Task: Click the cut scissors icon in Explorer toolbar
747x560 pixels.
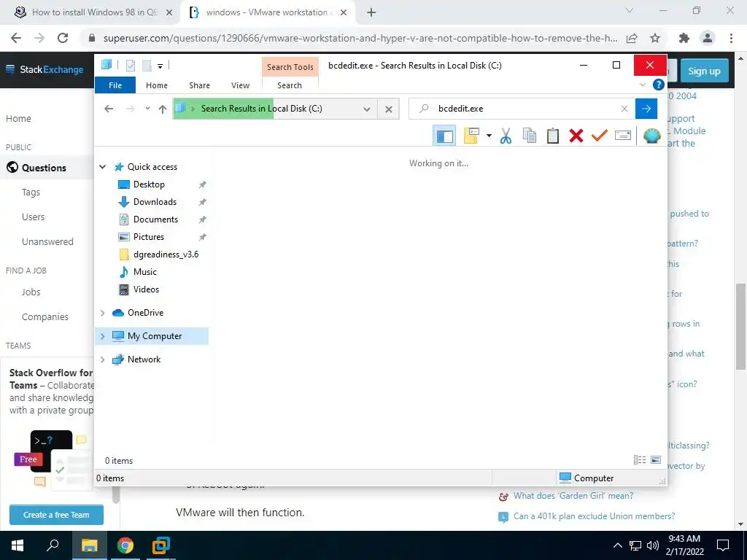Action: point(506,136)
